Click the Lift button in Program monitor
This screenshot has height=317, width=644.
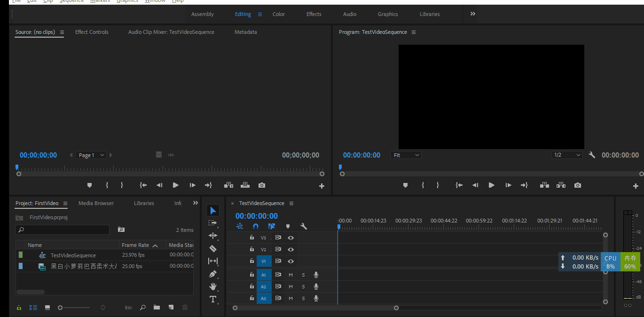(x=544, y=185)
